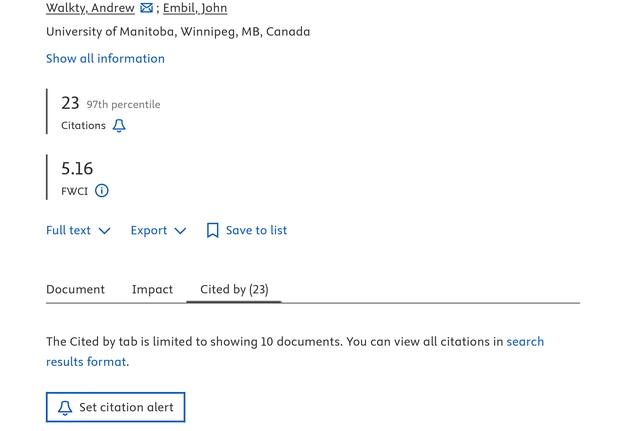
Task: Click the email envelope icon beside Andrew Walkty
Action: click(x=146, y=8)
